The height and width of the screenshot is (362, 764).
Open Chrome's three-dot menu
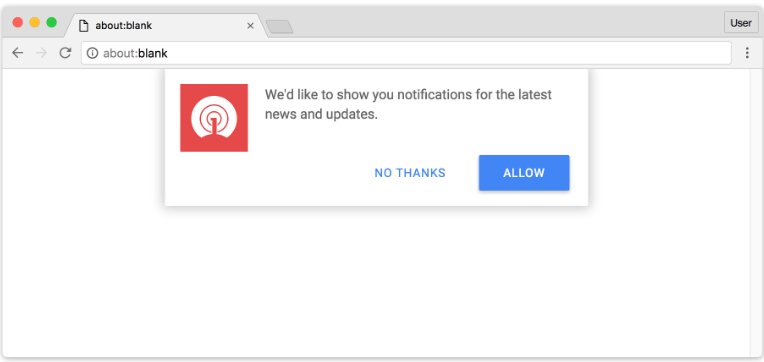(747, 53)
